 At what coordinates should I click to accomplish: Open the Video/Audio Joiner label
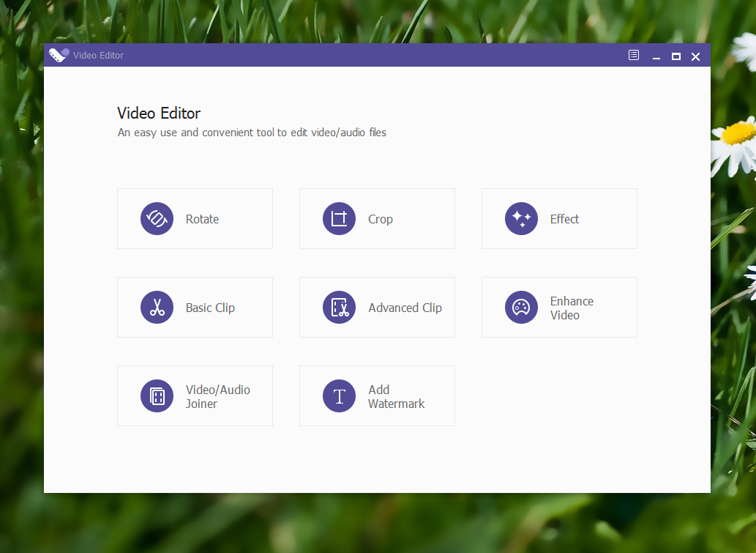218,397
